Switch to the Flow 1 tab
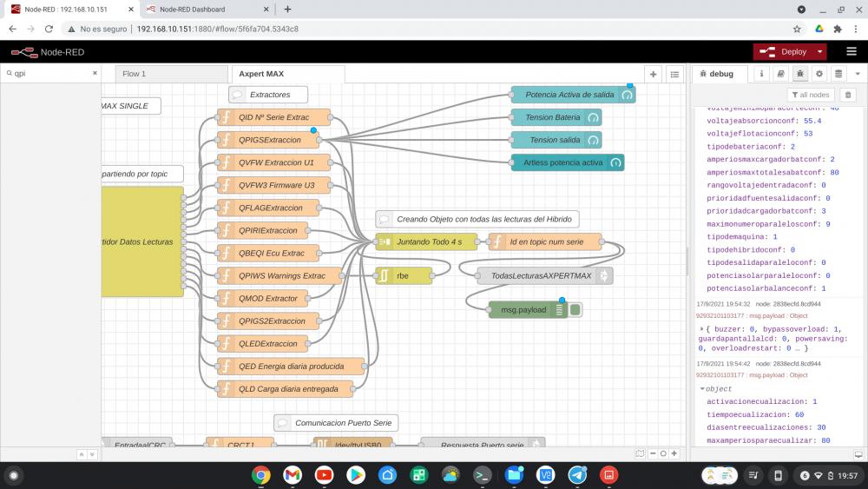The image size is (868, 489). tap(171, 74)
